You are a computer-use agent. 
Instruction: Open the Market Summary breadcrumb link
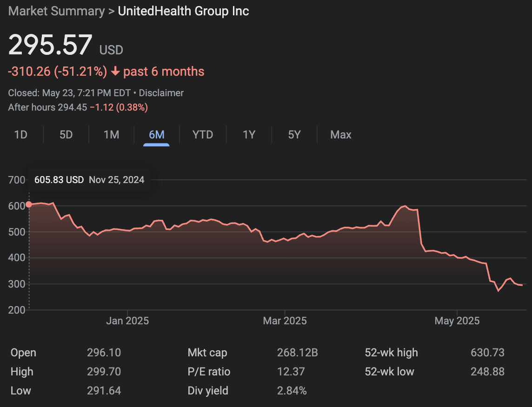pos(56,11)
